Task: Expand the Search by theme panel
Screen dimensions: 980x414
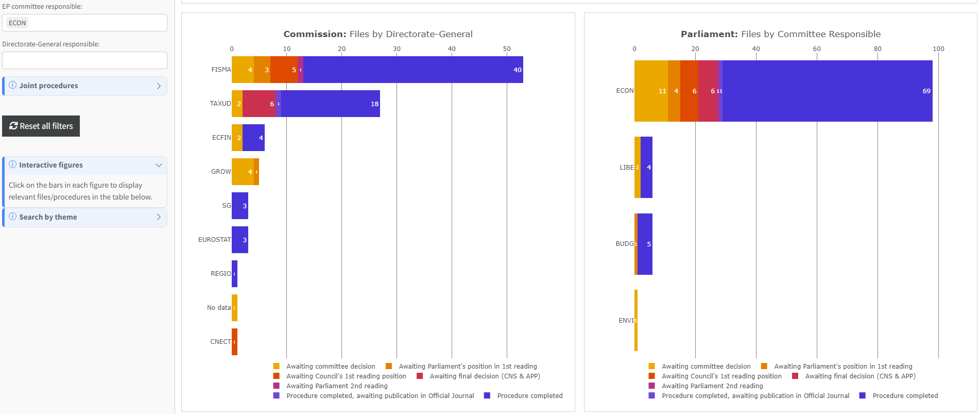Action: (x=159, y=217)
